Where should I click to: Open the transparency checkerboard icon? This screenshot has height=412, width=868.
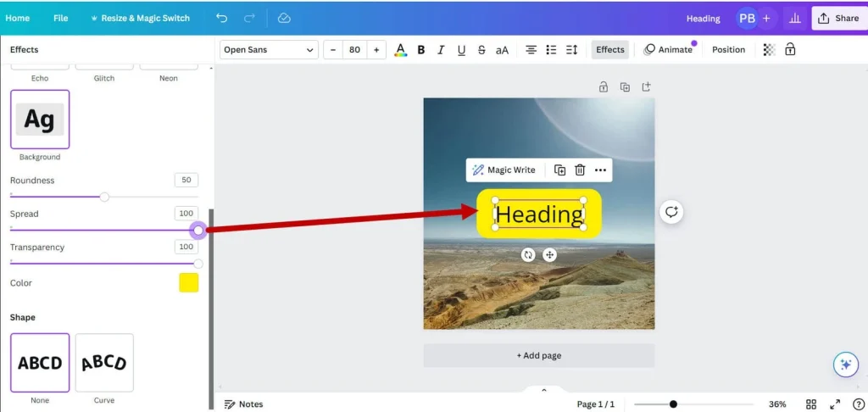click(x=769, y=50)
